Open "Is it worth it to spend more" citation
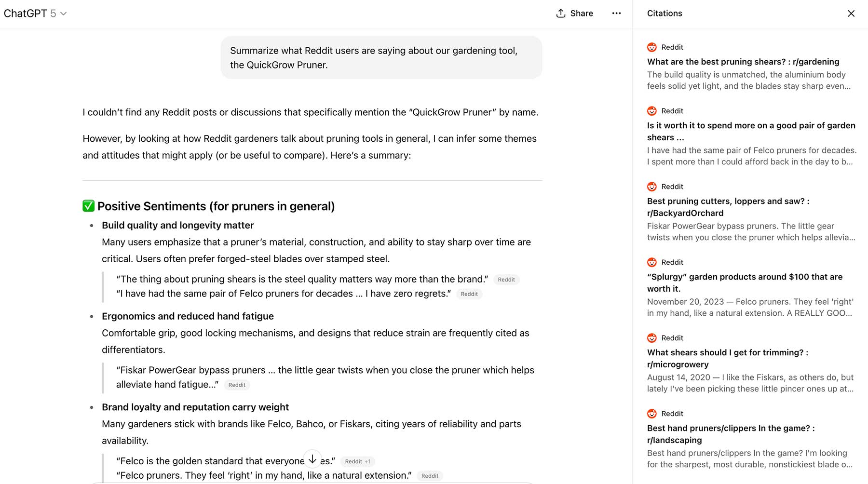868x484 pixels. tap(751, 131)
